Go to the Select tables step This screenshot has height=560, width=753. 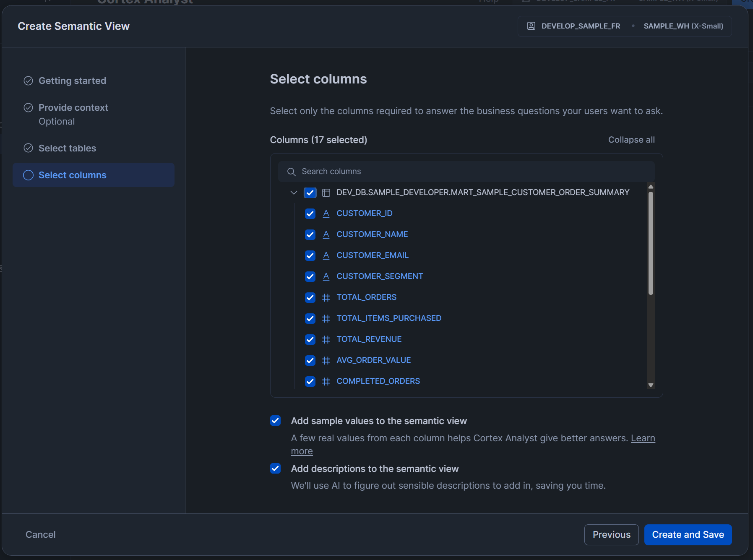(67, 148)
